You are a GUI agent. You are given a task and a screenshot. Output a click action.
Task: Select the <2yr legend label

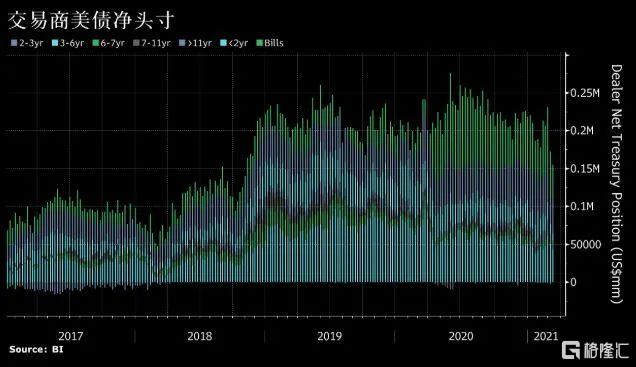click(238, 43)
